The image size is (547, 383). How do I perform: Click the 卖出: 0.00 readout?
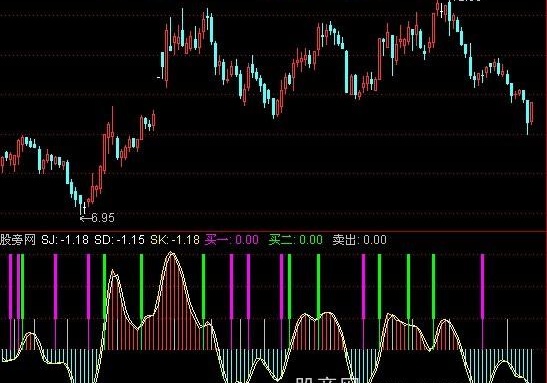pos(360,240)
